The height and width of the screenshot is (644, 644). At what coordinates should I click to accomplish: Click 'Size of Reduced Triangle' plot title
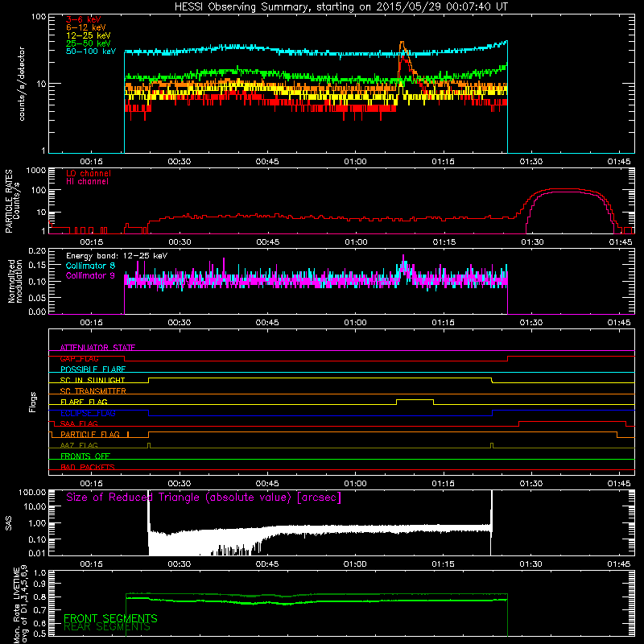[x=204, y=497]
